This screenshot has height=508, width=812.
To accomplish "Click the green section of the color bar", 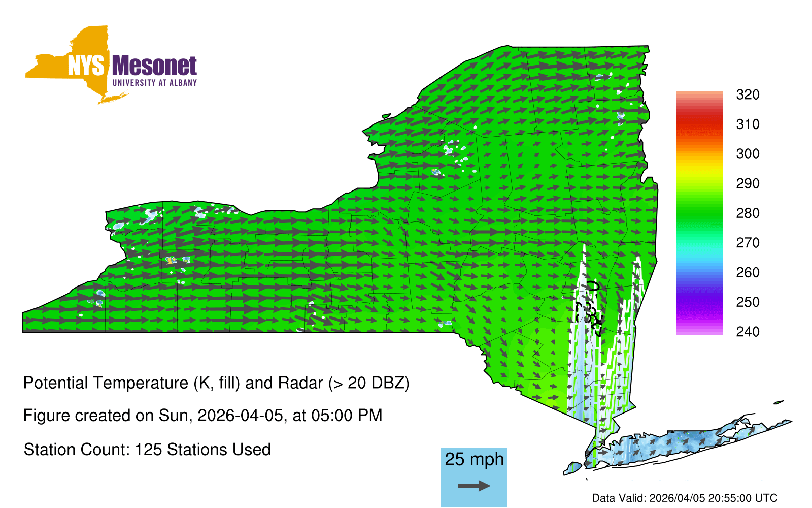I will pyautogui.click(x=699, y=213).
